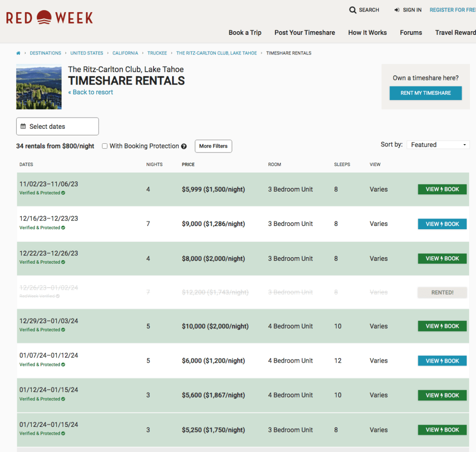Image resolution: width=476 pixels, height=452 pixels.
Task: Click the Ritz-Carlton resort thumbnail image
Action: tap(39, 87)
